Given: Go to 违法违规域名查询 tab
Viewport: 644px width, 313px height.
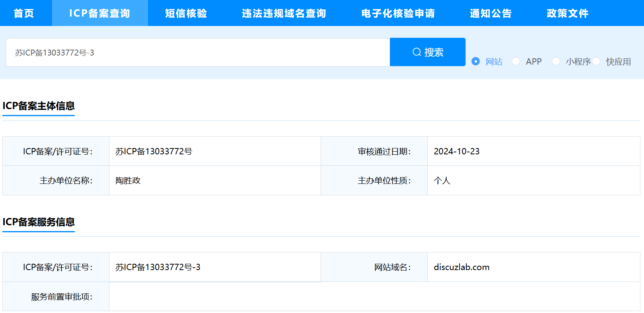Looking at the screenshot, I should click(x=284, y=13).
